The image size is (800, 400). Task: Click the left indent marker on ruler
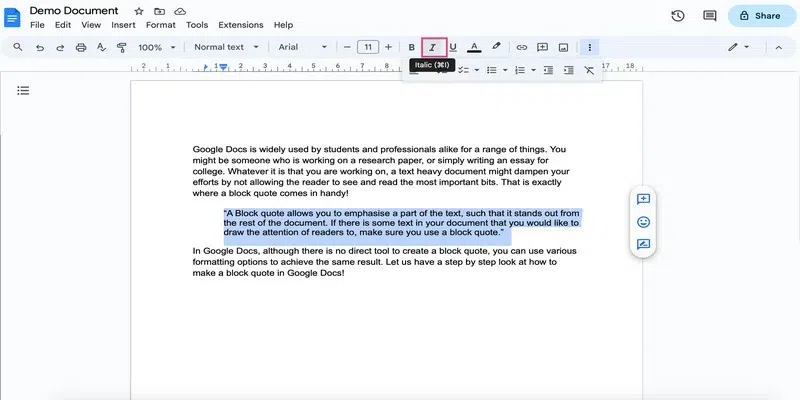[223, 67]
